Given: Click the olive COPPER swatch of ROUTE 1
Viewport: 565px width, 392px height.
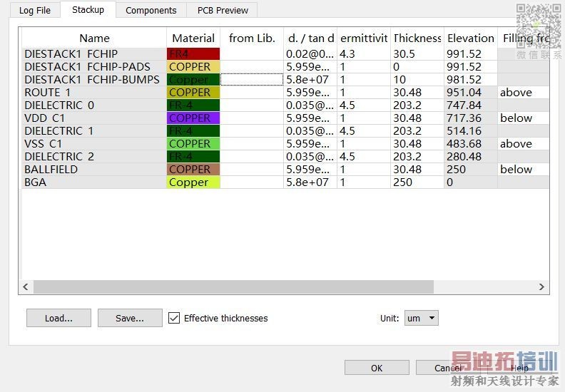Looking at the screenshot, I should 193,93.
